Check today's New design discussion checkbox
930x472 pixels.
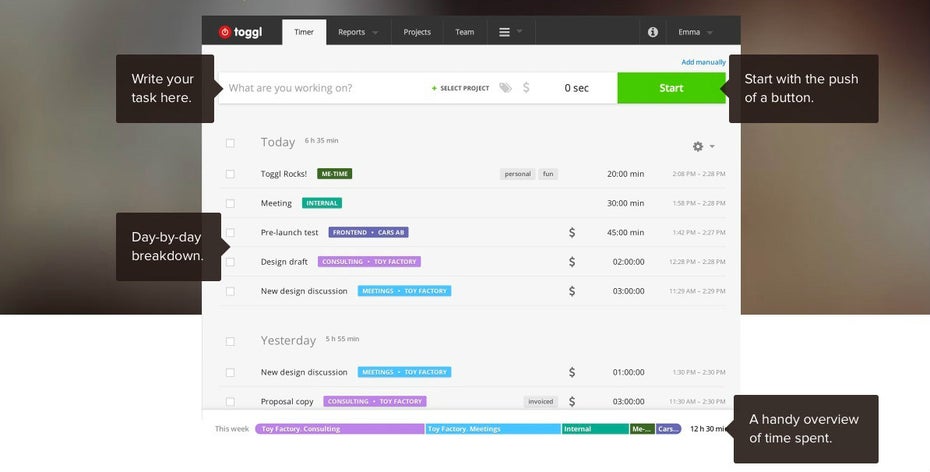230,291
